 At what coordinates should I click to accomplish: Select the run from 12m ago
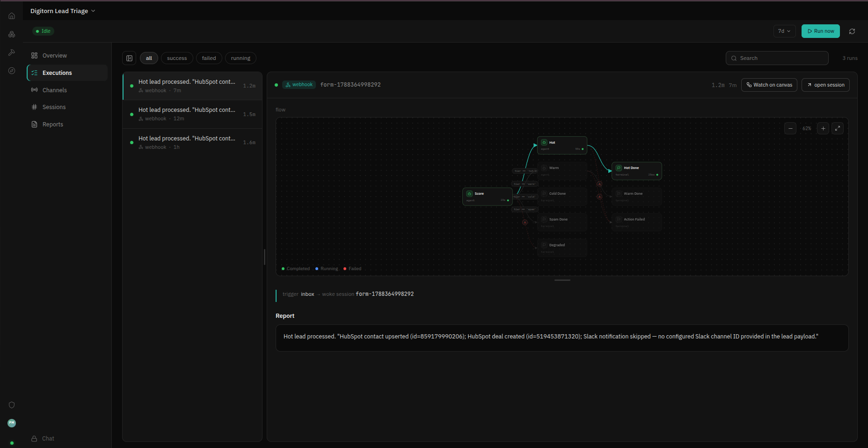192,114
